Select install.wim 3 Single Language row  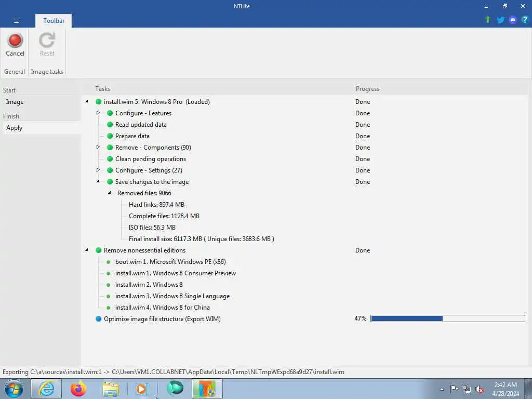point(172,296)
